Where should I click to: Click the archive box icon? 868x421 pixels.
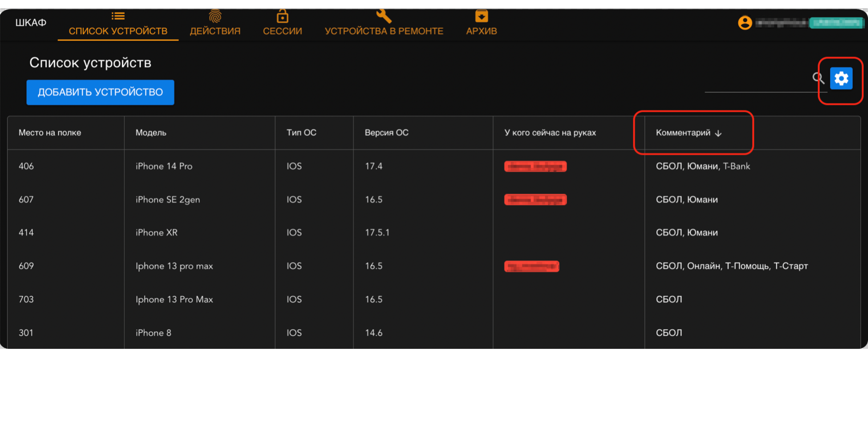coord(482,16)
